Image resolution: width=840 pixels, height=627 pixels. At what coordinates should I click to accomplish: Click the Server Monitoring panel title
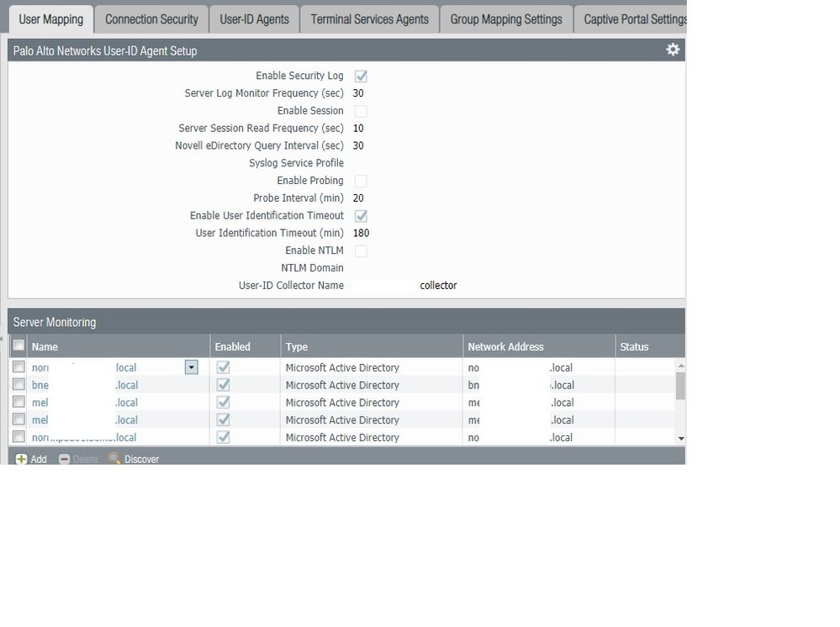pos(55,323)
